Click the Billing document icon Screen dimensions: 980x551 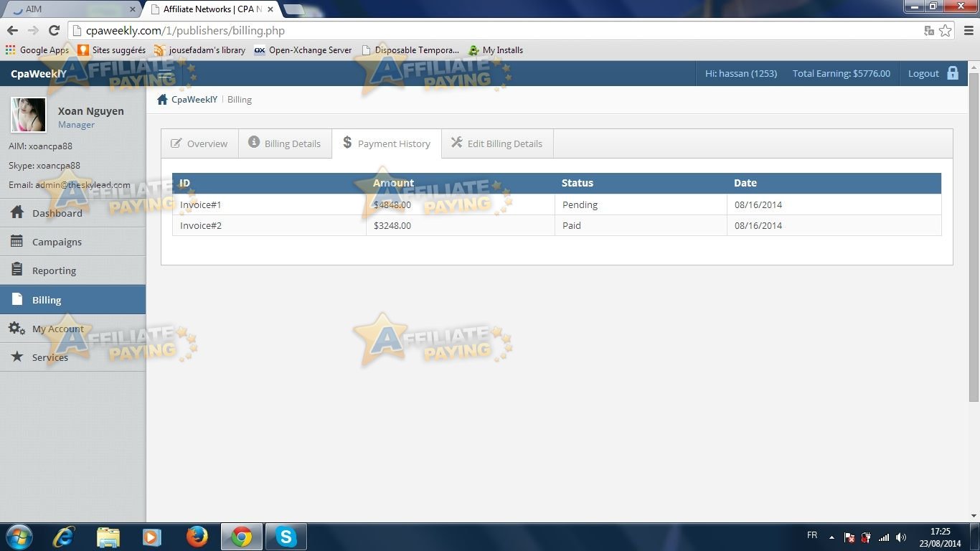click(17, 299)
